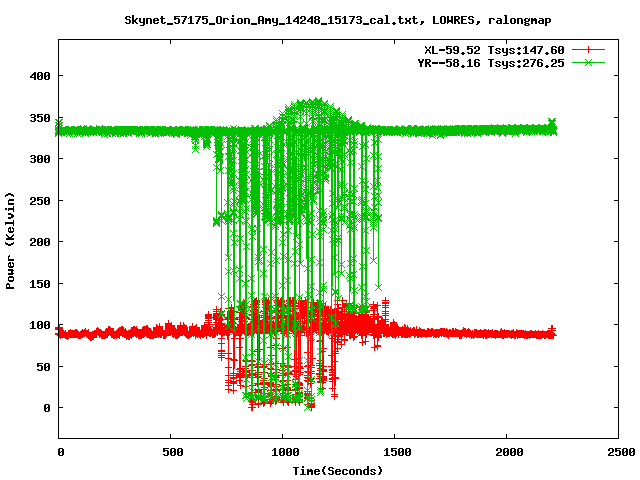Click the x-axis tick label 2500
This screenshot has height=480, width=640.
point(621,452)
